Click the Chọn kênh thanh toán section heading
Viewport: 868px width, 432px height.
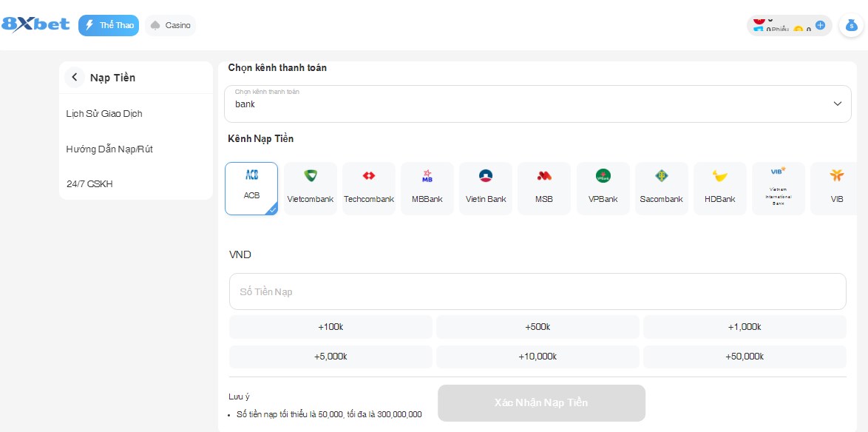pyautogui.click(x=277, y=68)
